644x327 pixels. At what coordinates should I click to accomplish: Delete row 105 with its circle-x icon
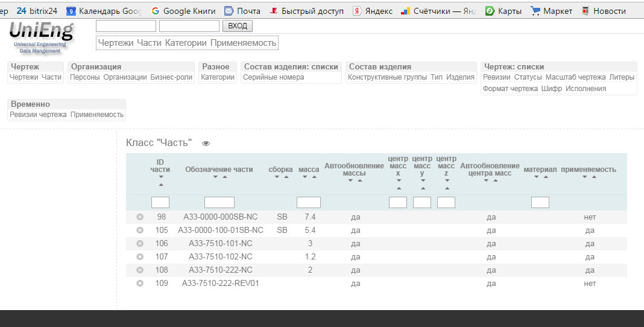point(140,230)
